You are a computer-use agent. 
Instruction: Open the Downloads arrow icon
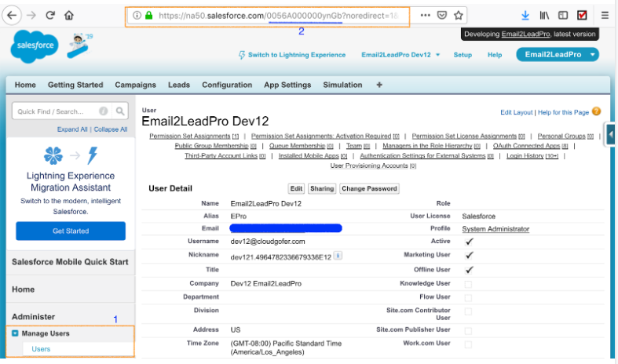coord(525,16)
